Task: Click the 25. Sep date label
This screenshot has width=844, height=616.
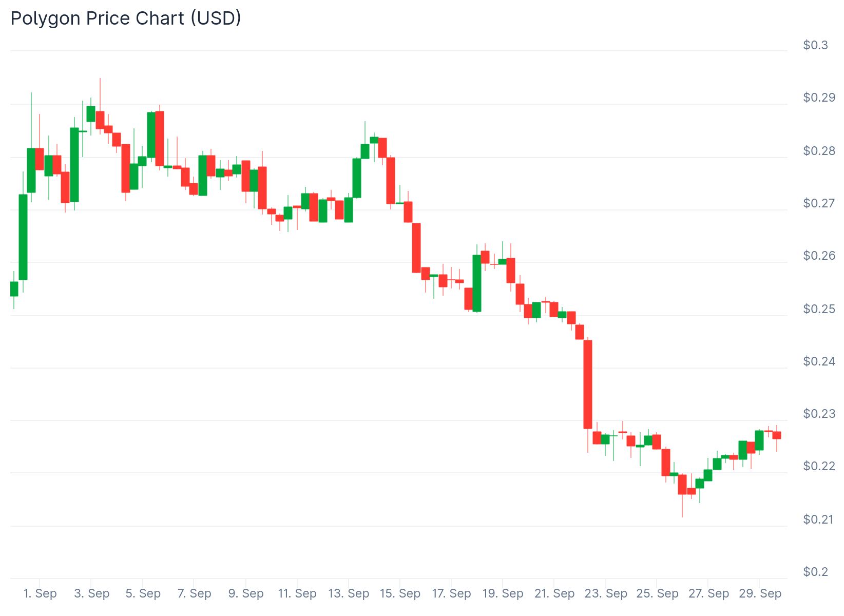Action: click(657, 593)
